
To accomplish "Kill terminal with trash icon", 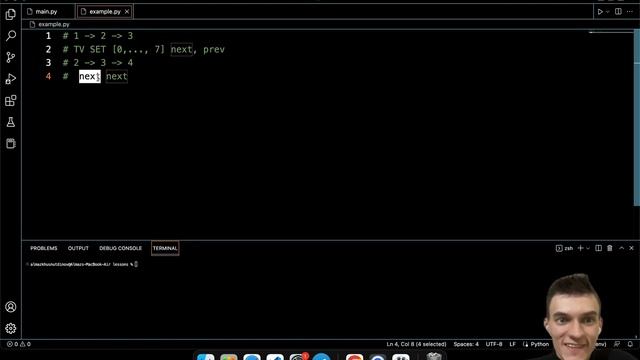I will (x=610, y=248).
